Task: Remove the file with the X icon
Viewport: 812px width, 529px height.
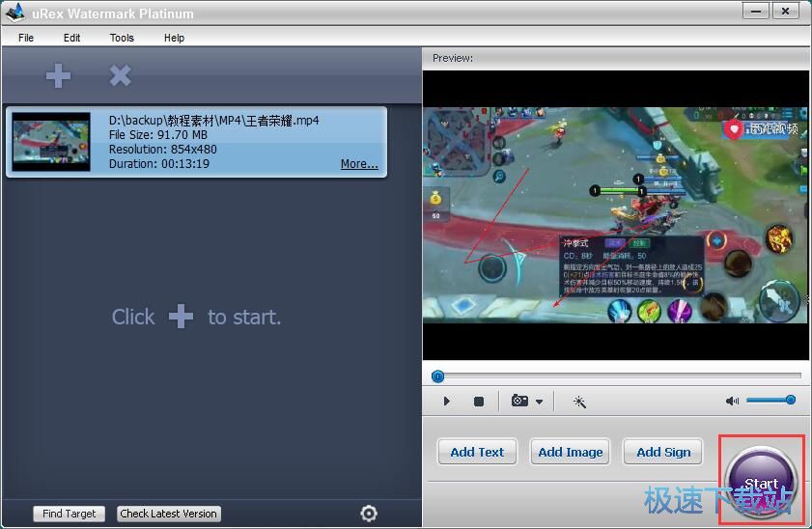Action: [x=120, y=75]
